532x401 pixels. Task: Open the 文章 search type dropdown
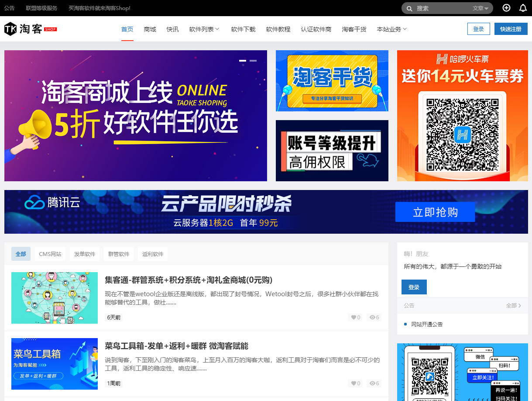[x=481, y=8]
